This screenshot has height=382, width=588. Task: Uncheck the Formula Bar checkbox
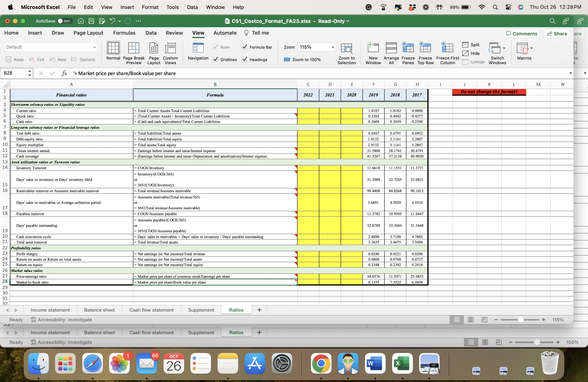pos(244,47)
